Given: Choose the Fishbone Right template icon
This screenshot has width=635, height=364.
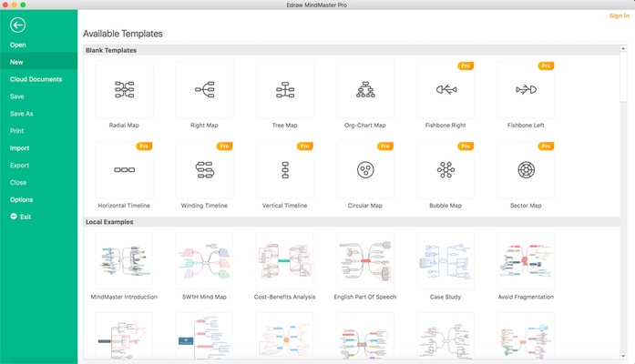Looking at the screenshot, I should click(x=446, y=89).
